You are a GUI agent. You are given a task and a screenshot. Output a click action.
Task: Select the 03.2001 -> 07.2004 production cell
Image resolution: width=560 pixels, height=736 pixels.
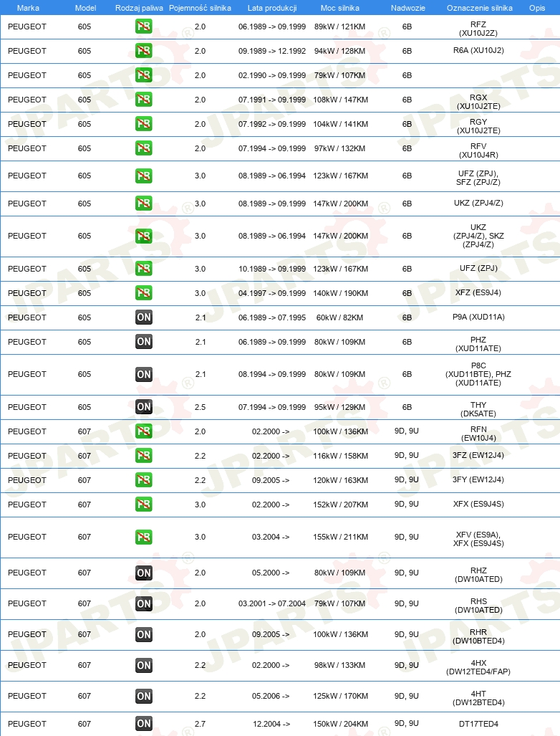coord(272,603)
